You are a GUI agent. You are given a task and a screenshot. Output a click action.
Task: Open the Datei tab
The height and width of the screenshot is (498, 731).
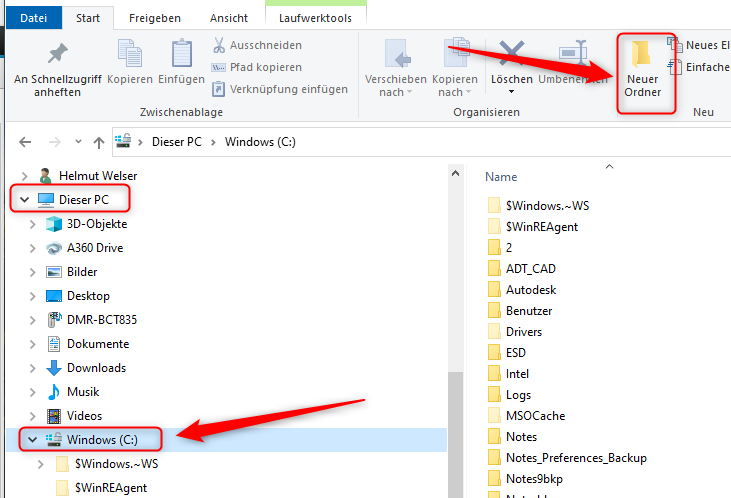pos(33,18)
